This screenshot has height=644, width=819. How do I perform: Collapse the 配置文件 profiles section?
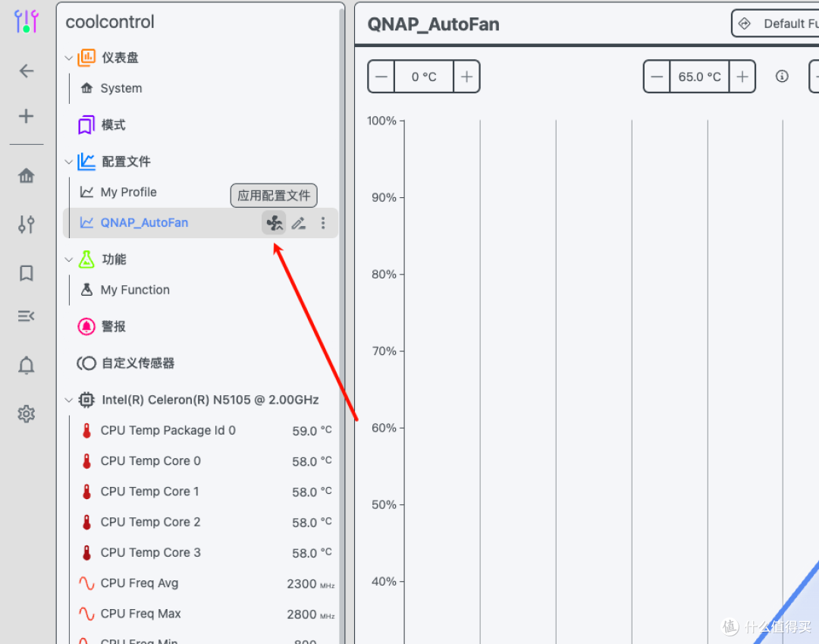[x=69, y=162]
